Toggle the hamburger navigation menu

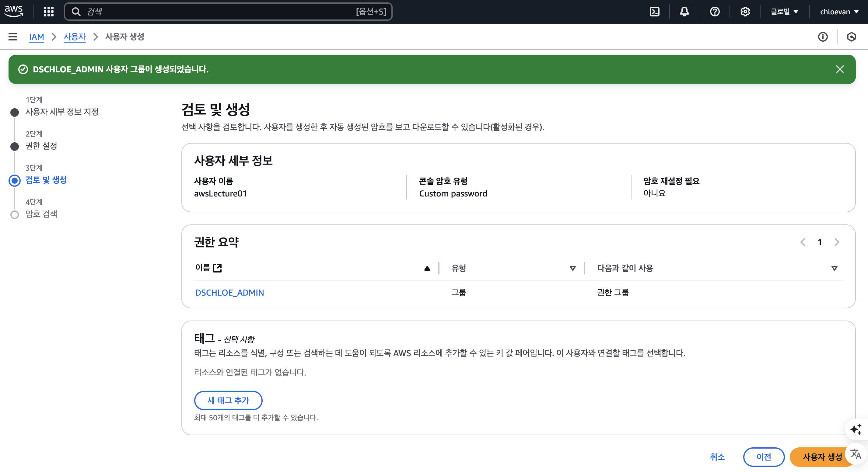point(13,37)
